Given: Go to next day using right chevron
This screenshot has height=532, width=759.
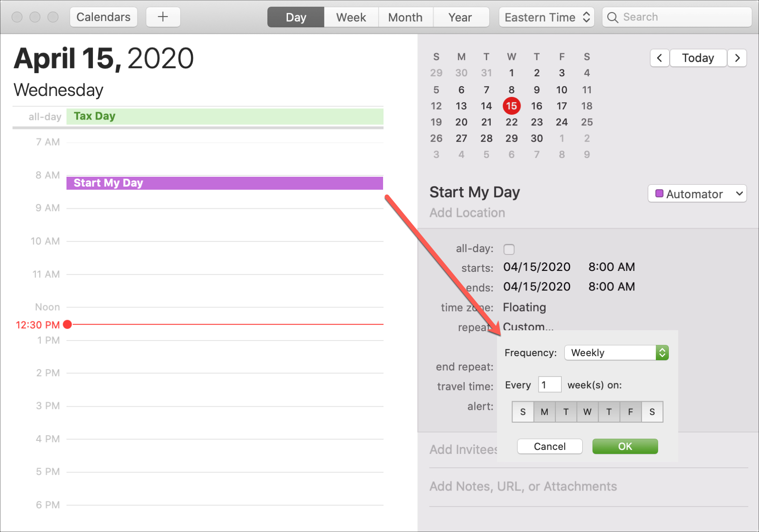Looking at the screenshot, I should pos(737,58).
